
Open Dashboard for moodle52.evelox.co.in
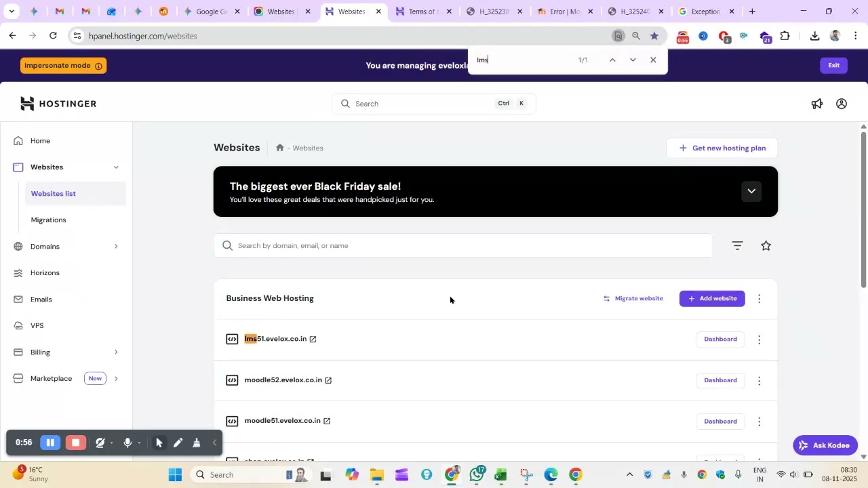pyautogui.click(x=720, y=381)
